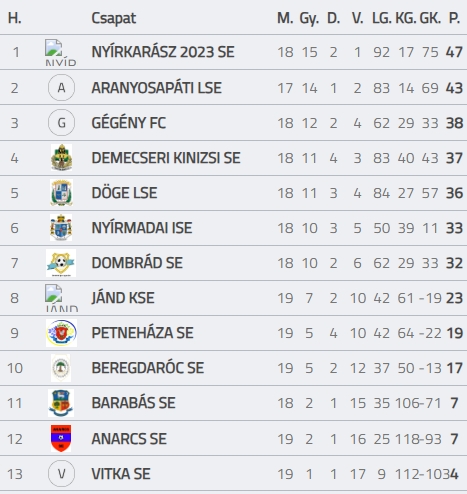This screenshot has height=494, width=467.
Task: Click the Anarcs SE red-blue shield logo
Action: pyautogui.click(x=61, y=438)
